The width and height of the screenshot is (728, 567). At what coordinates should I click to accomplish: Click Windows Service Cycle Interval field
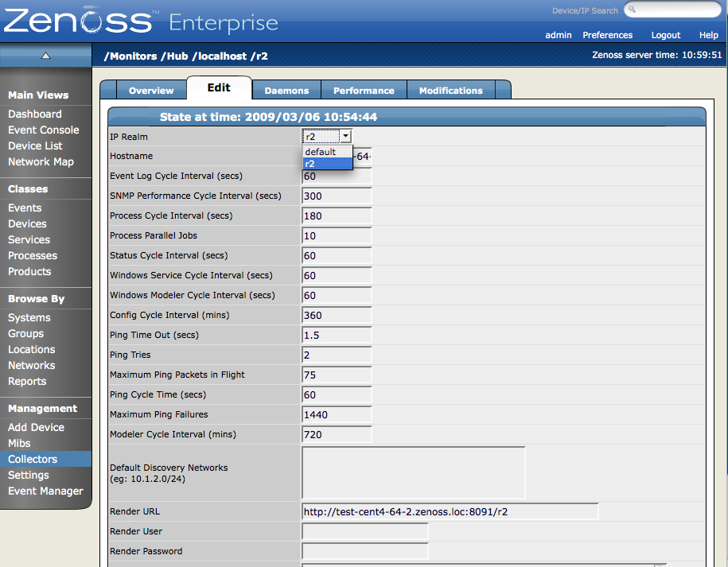click(x=337, y=276)
